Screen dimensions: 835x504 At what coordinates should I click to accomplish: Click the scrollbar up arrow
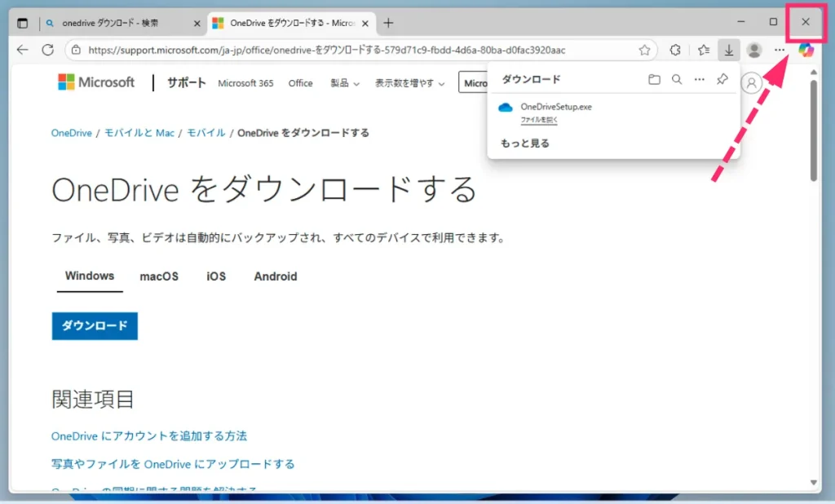point(813,73)
